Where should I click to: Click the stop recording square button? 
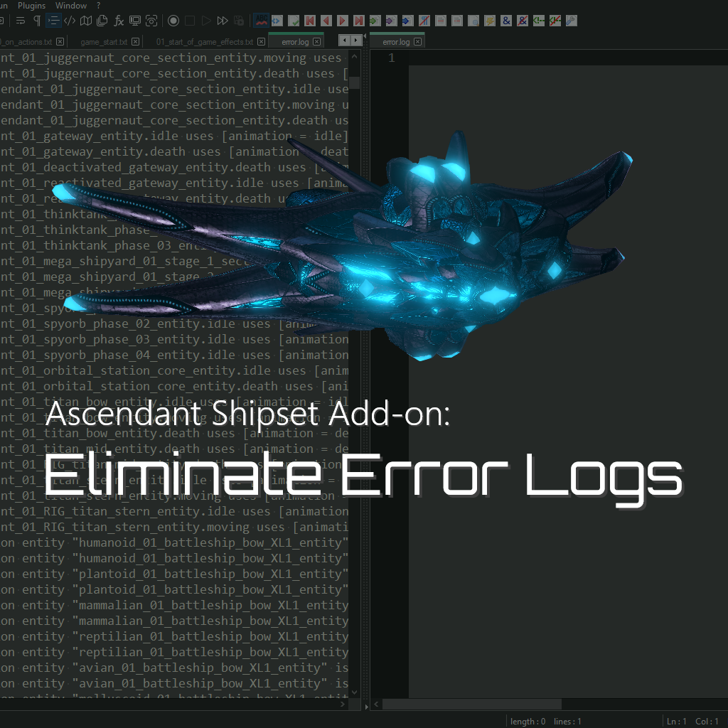190,21
